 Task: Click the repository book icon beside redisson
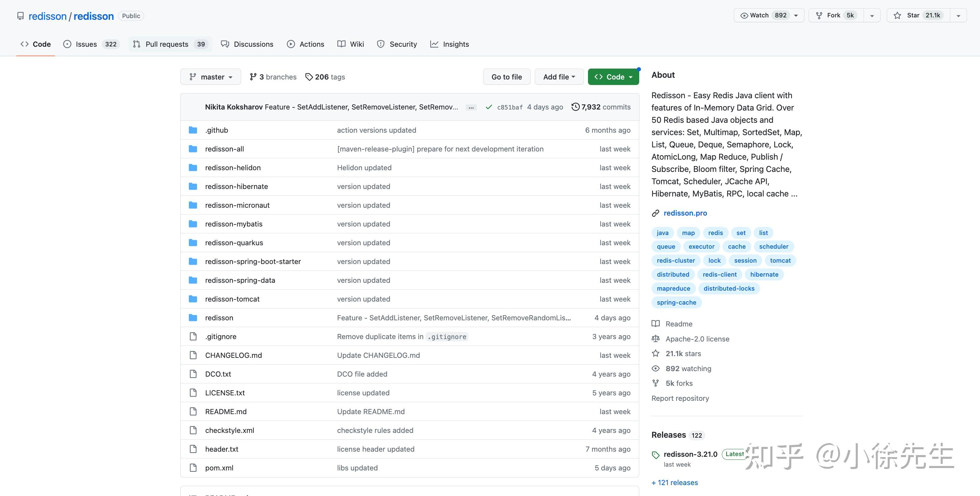(x=20, y=16)
